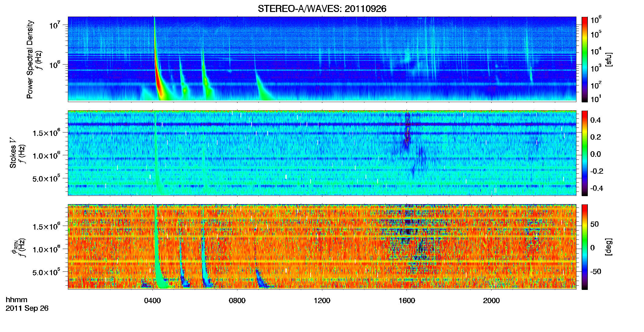Select the 2011 Sep 26 date label
The height and width of the screenshot is (332, 644).
[x=27, y=308]
